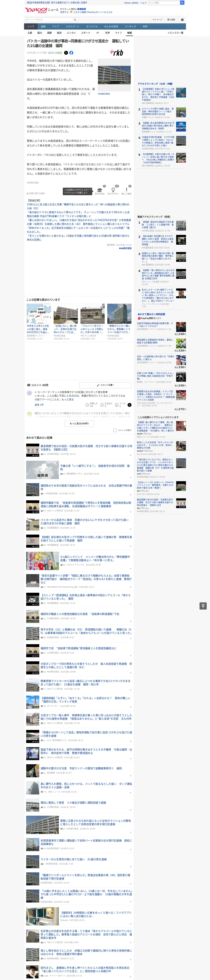
Task: Play video thumbnail of ranking item 高松市の造船所
Action: [181, 226]
